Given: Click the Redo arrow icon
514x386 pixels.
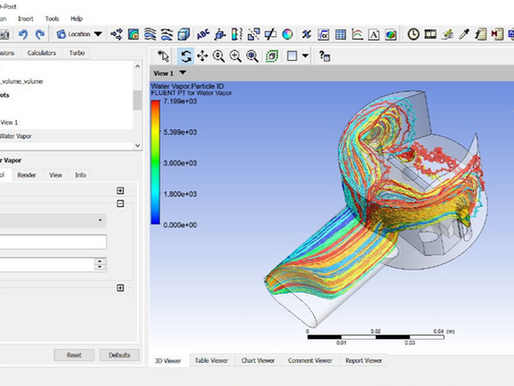Looking at the screenshot, I should pos(40,34).
